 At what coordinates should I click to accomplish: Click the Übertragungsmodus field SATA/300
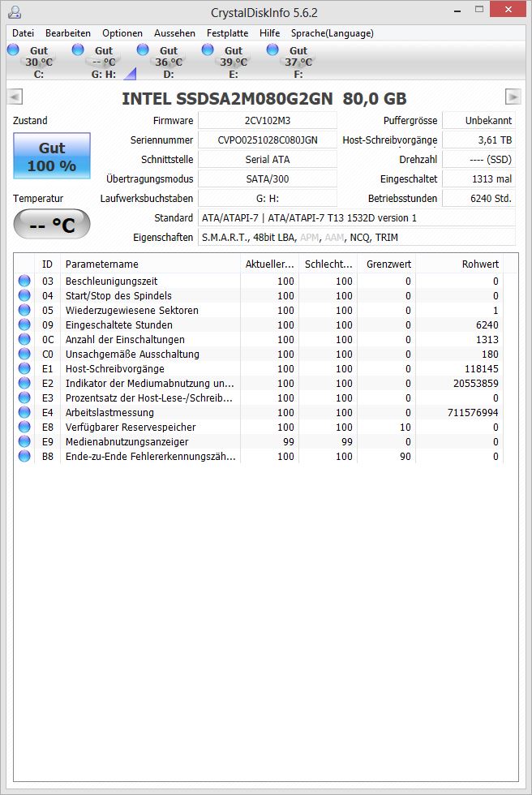tap(268, 179)
